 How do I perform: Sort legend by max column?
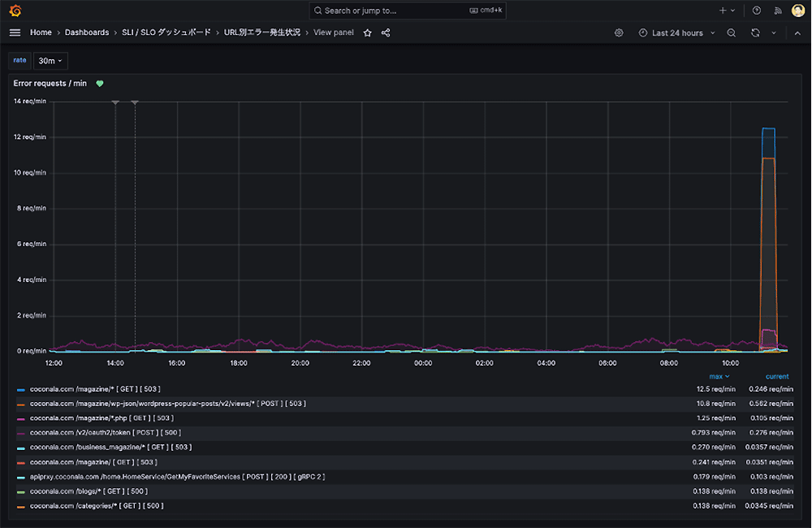(718, 376)
